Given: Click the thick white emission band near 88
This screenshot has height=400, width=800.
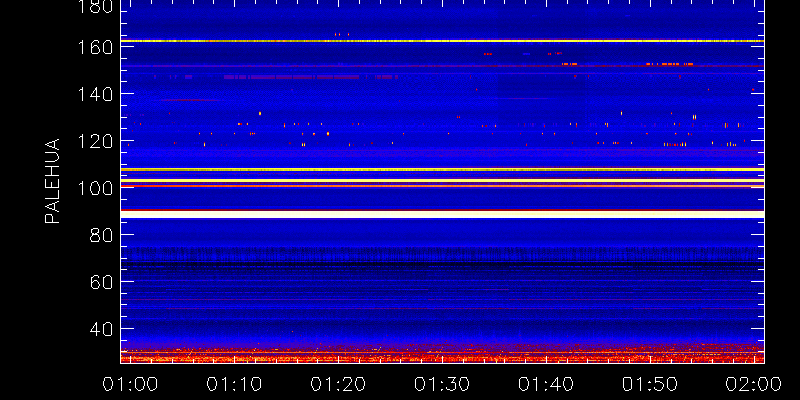Looking at the screenshot, I should (x=442, y=214).
